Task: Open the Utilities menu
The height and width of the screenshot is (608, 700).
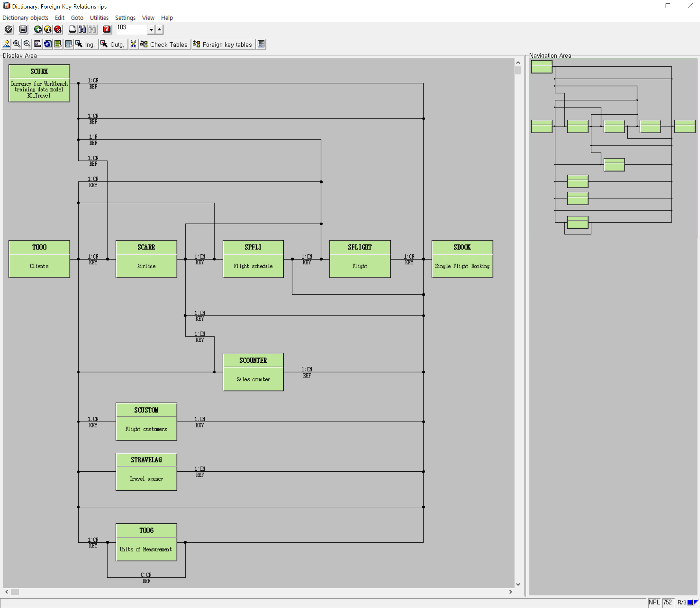Action: point(99,18)
